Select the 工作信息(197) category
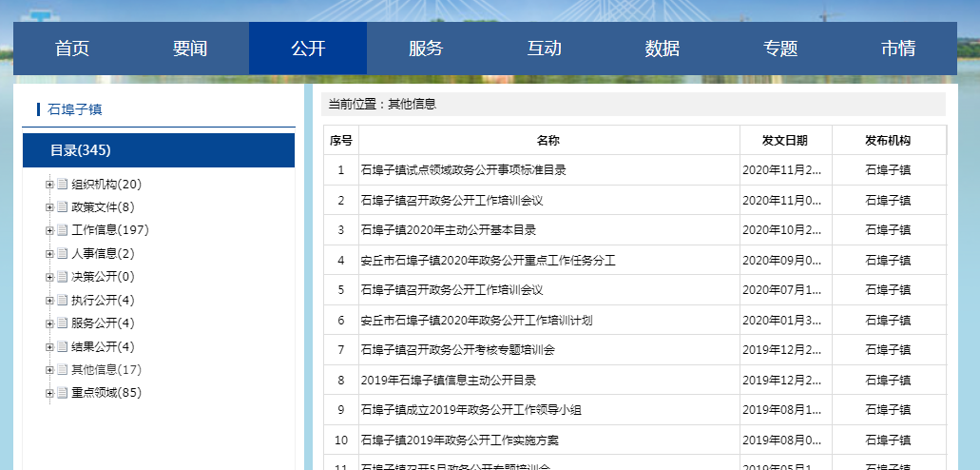This screenshot has width=980, height=470. point(110,230)
